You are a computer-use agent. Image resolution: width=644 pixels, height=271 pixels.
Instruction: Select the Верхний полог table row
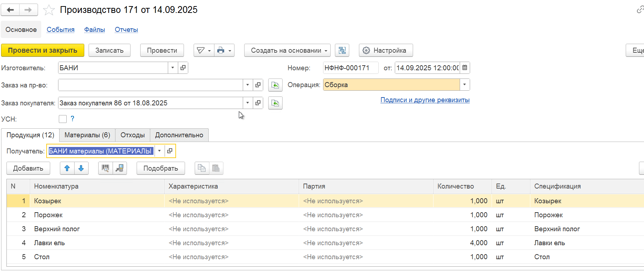coord(57,229)
